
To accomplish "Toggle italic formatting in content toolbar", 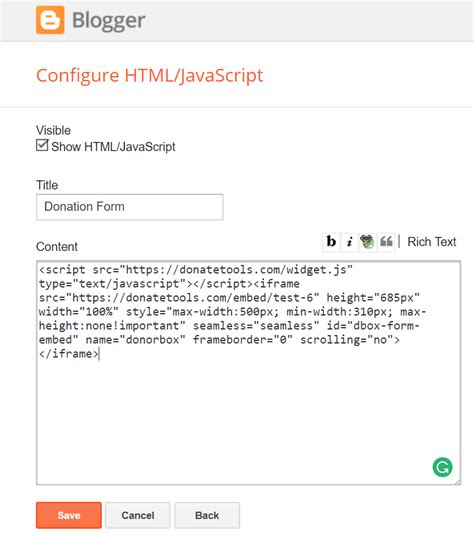I will click(349, 242).
